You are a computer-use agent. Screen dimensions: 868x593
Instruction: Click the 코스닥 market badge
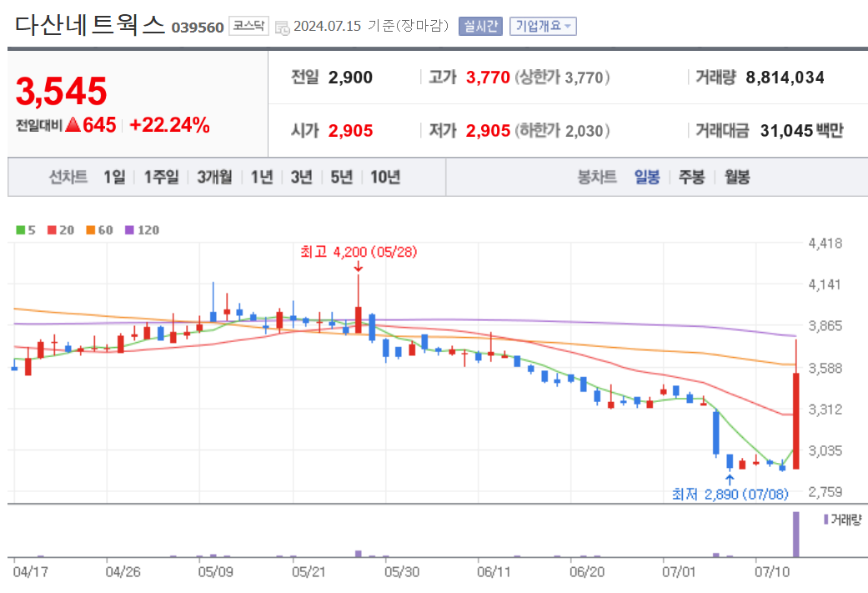248,26
